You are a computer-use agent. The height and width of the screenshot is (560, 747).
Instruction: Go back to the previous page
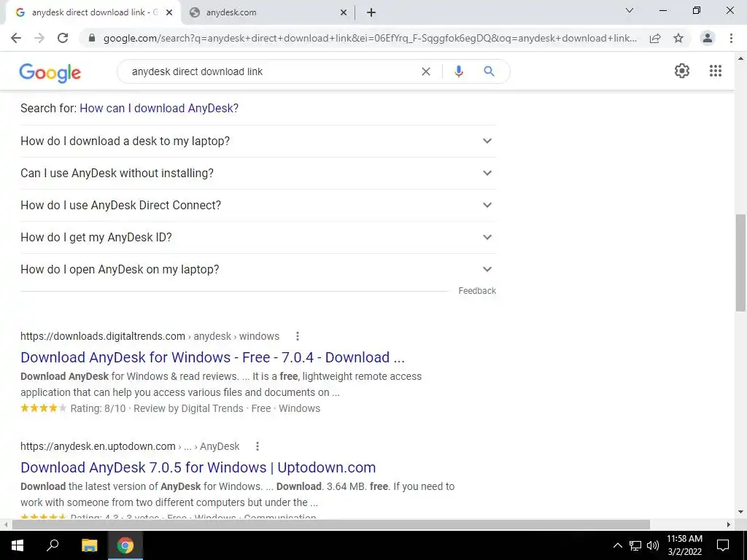[16, 38]
